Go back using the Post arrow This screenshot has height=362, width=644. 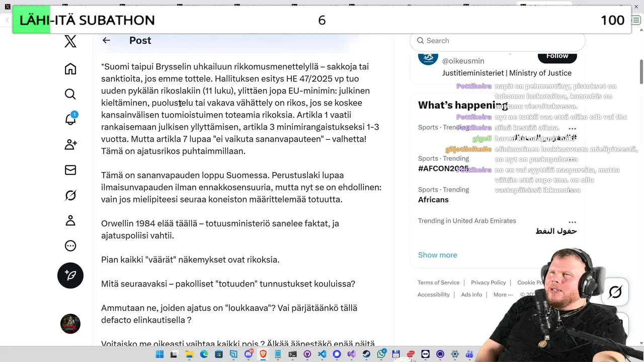point(106,40)
